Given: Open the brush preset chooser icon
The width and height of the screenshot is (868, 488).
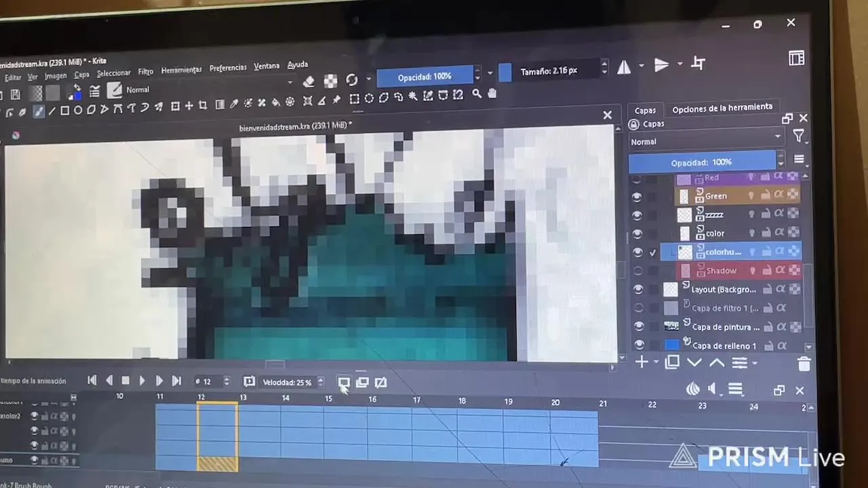Looking at the screenshot, I should (114, 89).
